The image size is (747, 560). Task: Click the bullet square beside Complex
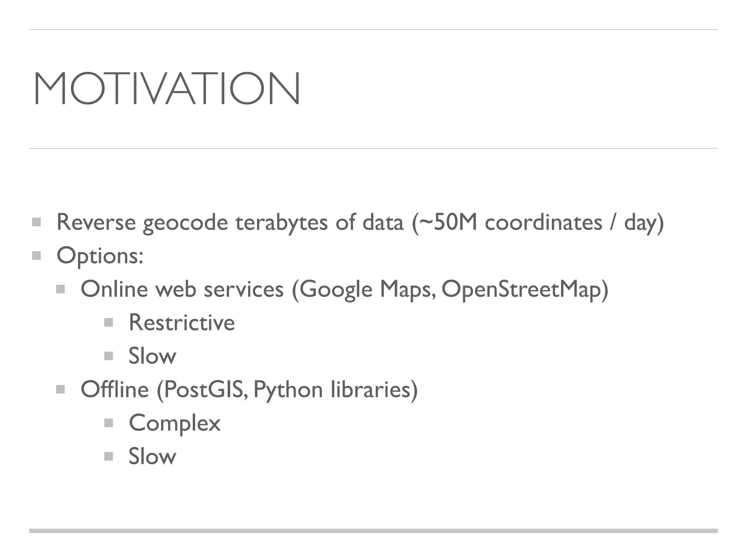[109, 423]
